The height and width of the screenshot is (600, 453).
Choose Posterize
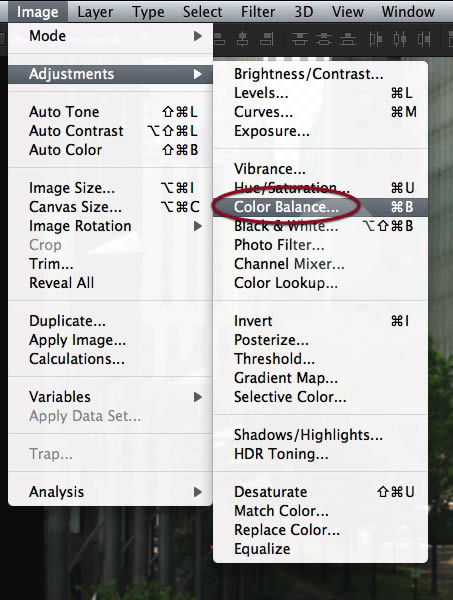point(320,340)
